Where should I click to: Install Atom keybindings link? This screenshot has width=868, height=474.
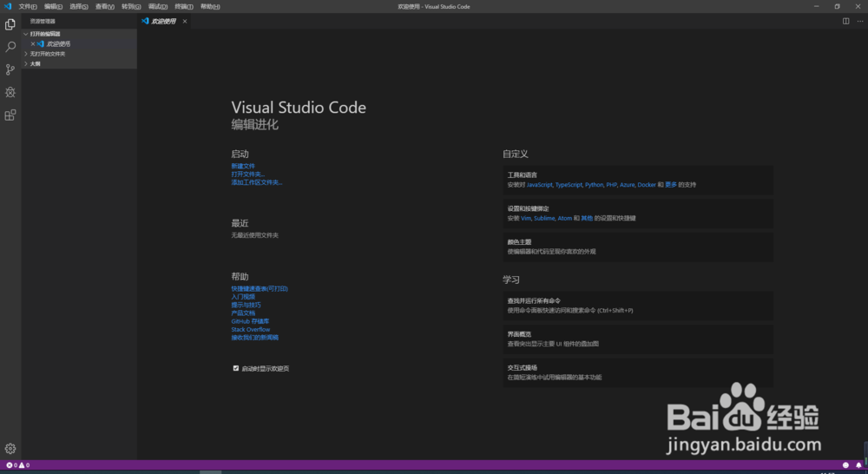[x=565, y=218]
